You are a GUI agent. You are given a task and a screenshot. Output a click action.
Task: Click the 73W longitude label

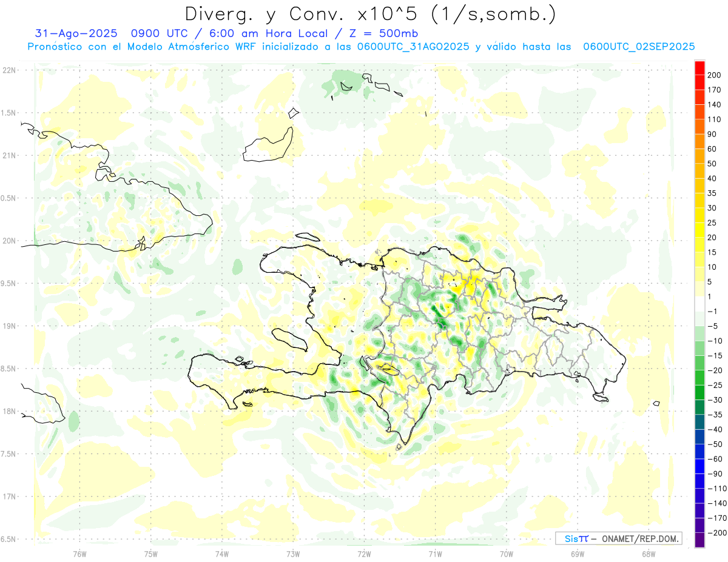click(x=293, y=554)
